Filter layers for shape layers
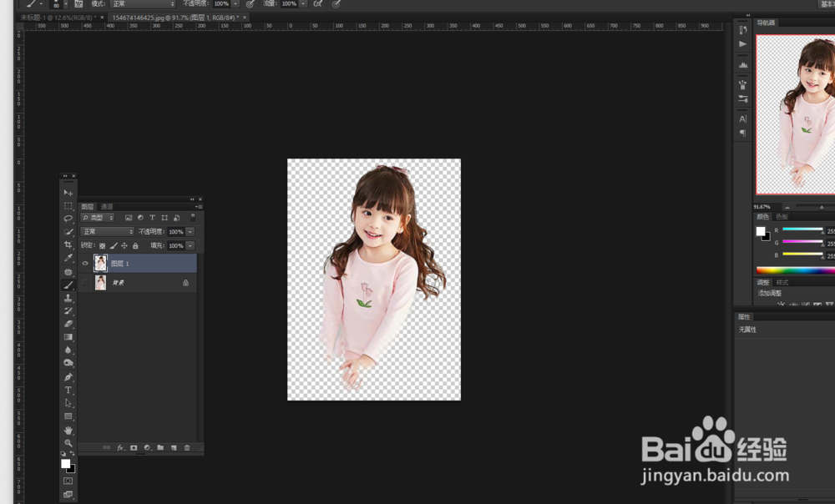The width and height of the screenshot is (835, 504). tap(164, 218)
